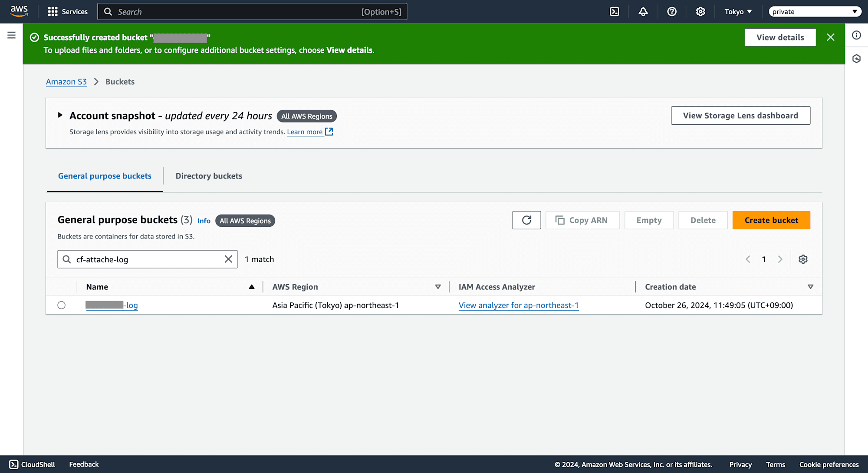This screenshot has width=868, height=473.
Task: Clear the bucket search filter text
Action: pyautogui.click(x=228, y=259)
